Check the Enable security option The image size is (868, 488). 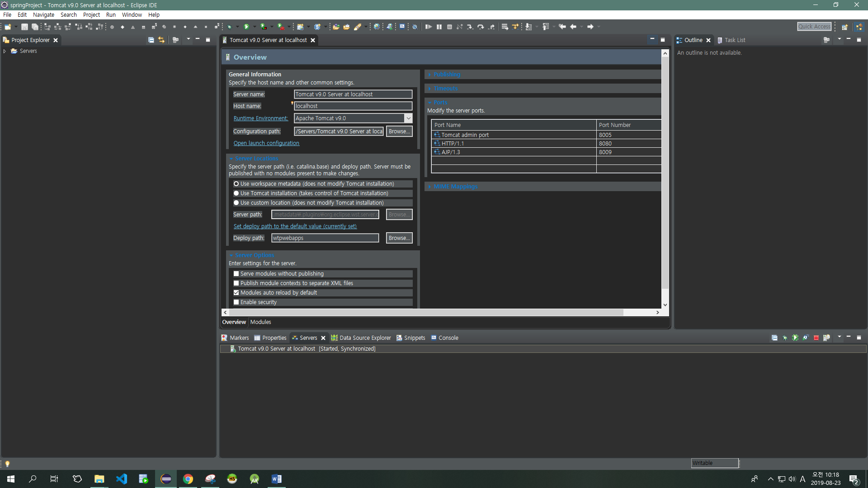tap(236, 302)
